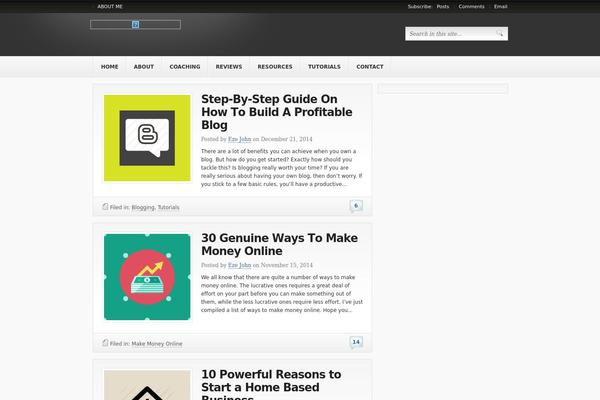Open the RESOURCES menu item
Image resolution: width=600 pixels, height=400 pixels.
tap(275, 67)
